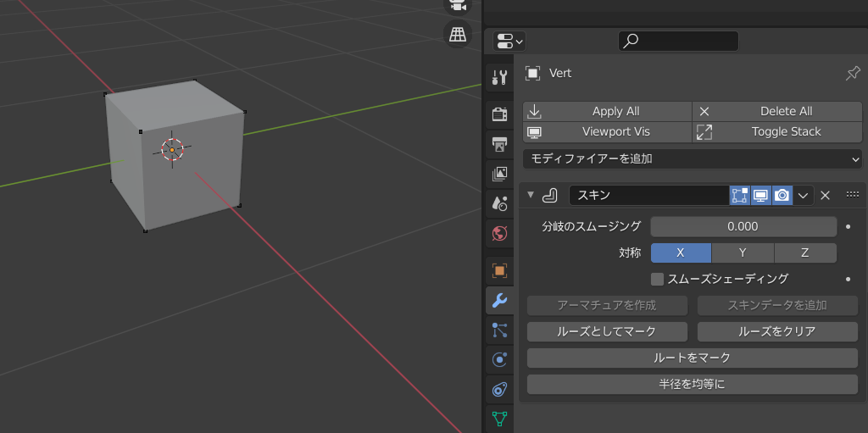Open the World properties tab

pyautogui.click(x=499, y=234)
